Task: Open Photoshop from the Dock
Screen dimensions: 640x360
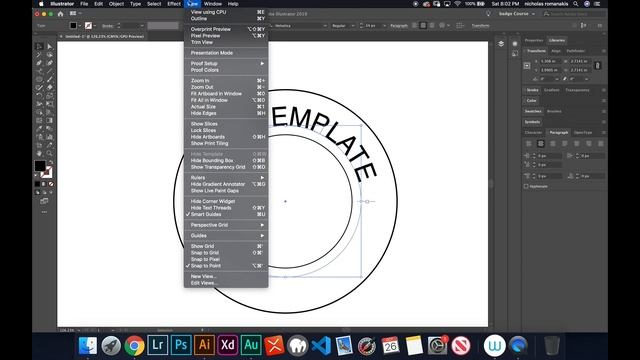Action: 181,345
